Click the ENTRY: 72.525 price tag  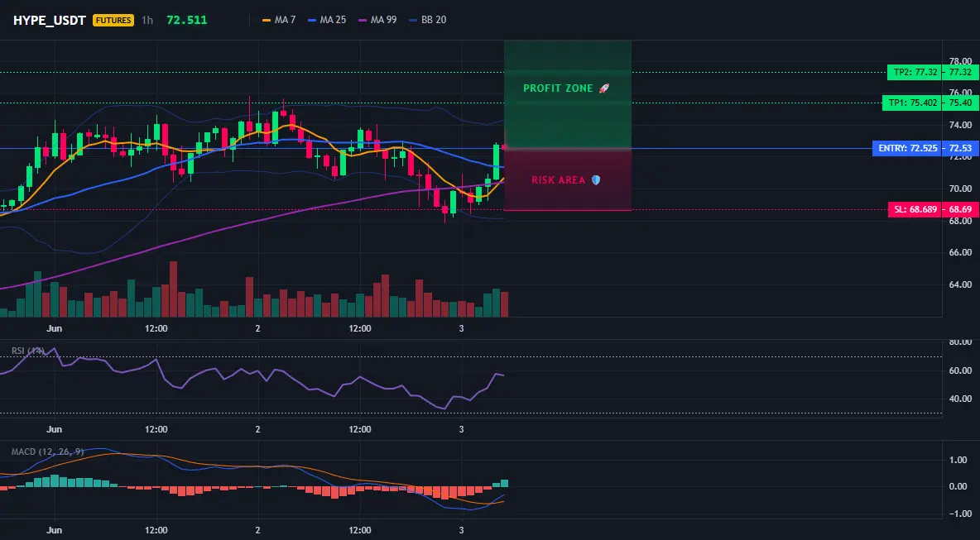pos(907,149)
